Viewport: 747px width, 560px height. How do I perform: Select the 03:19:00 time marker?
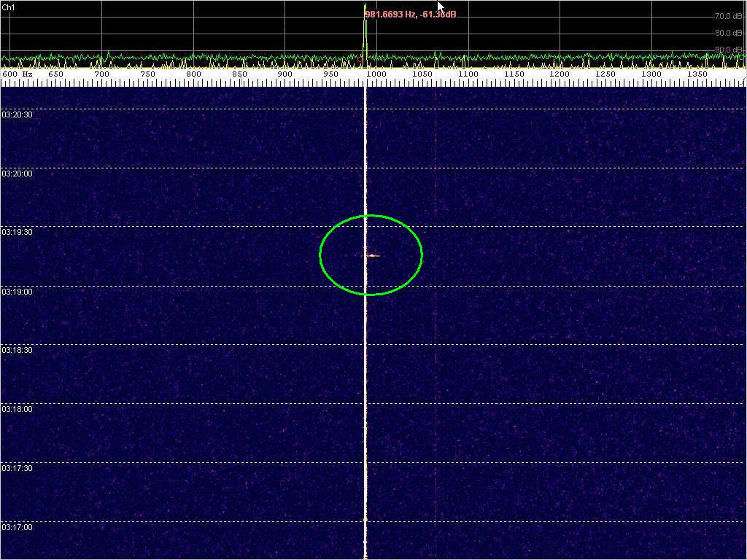17,292
